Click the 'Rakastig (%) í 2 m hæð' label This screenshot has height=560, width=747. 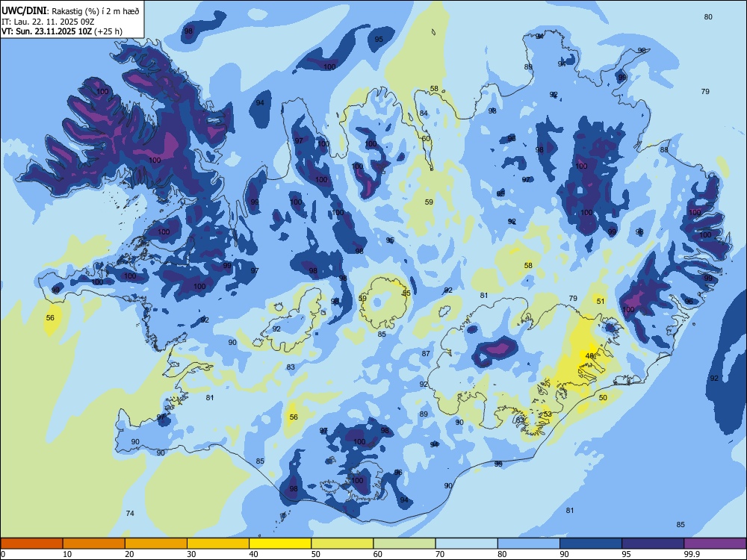pyautogui.click(x=96, y=11)
